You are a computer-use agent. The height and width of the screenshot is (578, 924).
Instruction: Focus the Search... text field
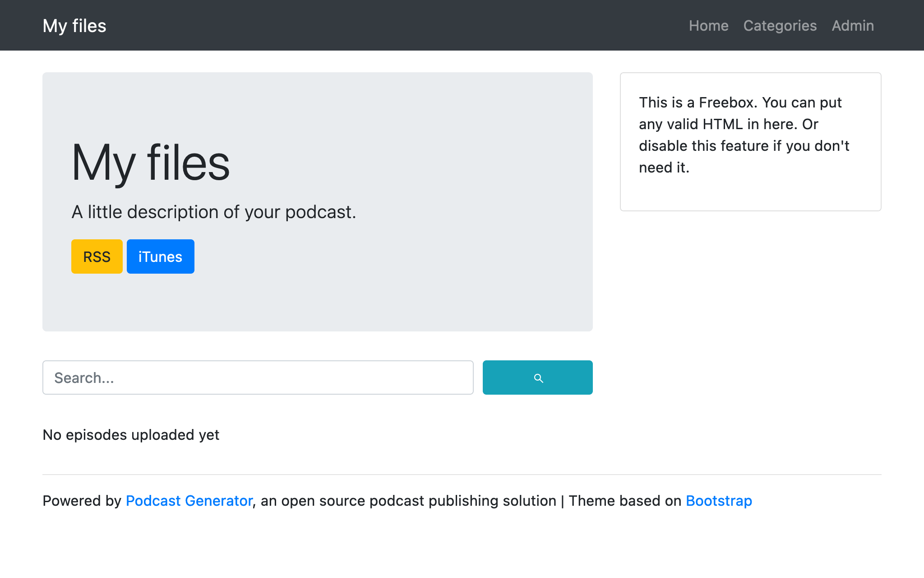(x=258, y=378)
